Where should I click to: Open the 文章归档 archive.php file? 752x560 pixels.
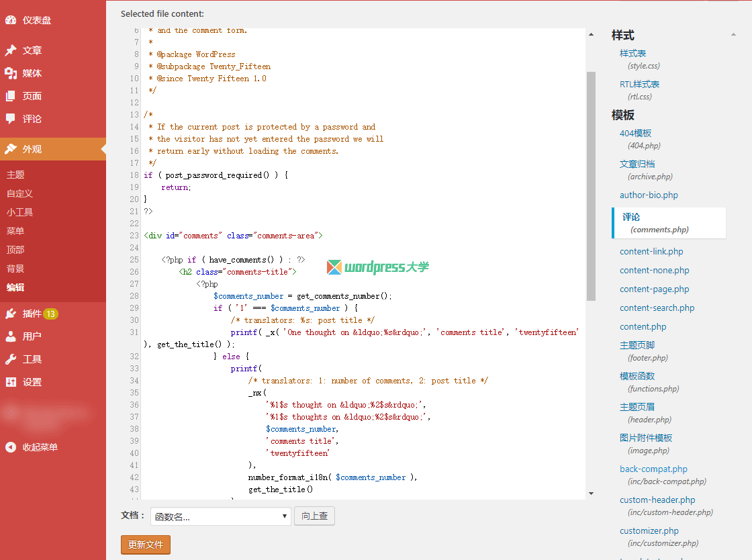tap(637, 164)
